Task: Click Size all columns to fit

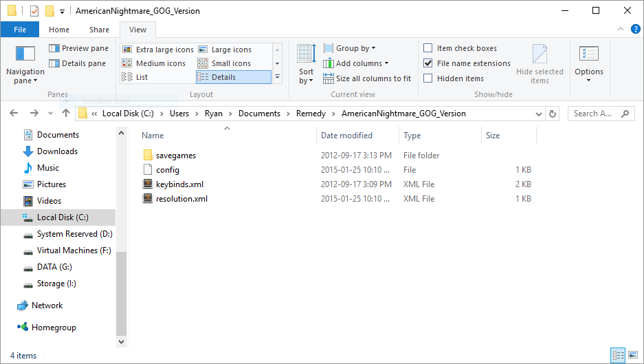Action: tap(367, 78)
